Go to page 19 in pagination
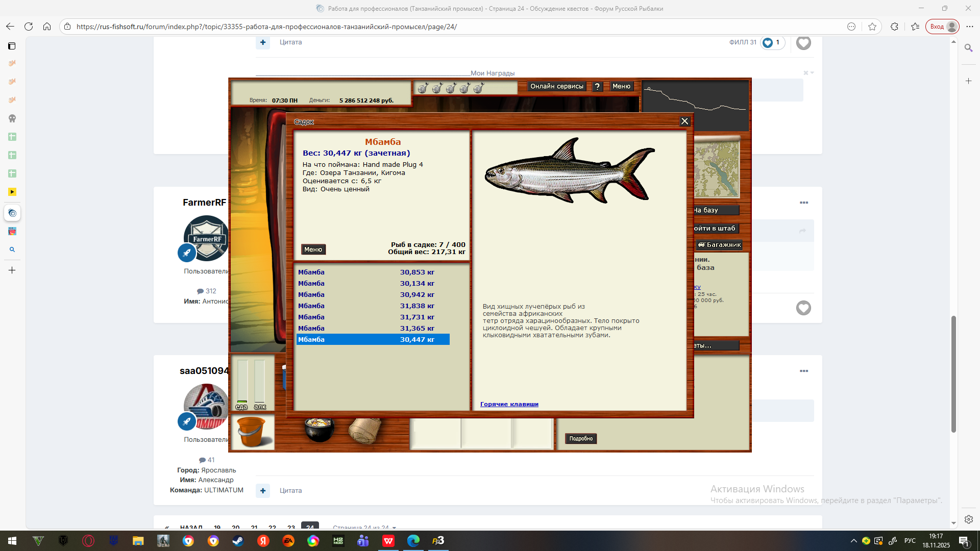 pos(217,528)
